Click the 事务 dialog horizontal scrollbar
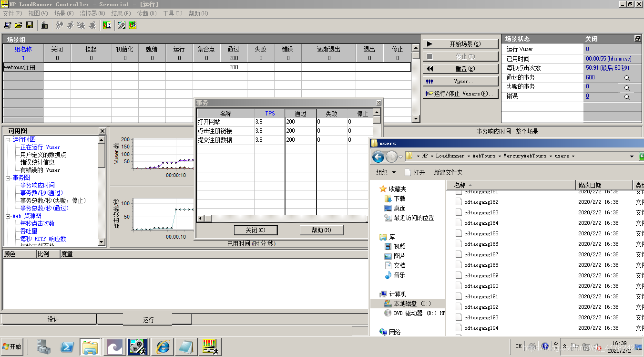Image resolution: width=644 pixels, height=357 pixels. 283,218
